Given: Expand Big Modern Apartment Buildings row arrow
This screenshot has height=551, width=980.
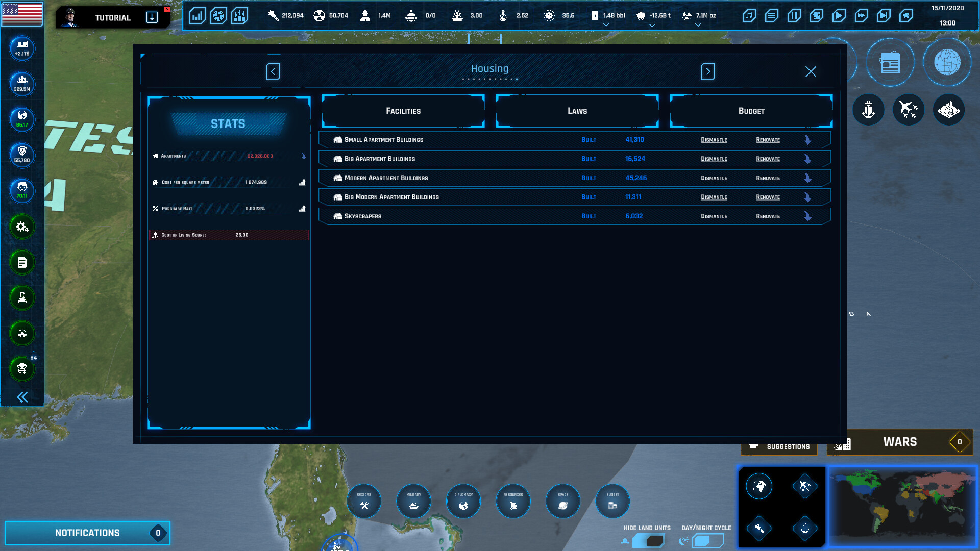Looking at the screenshot, I should [808, 197].
